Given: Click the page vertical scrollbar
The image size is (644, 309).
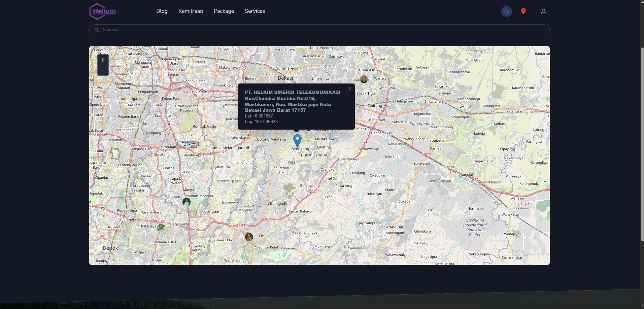Looking at the screenshot, I should tap(642, 145).
